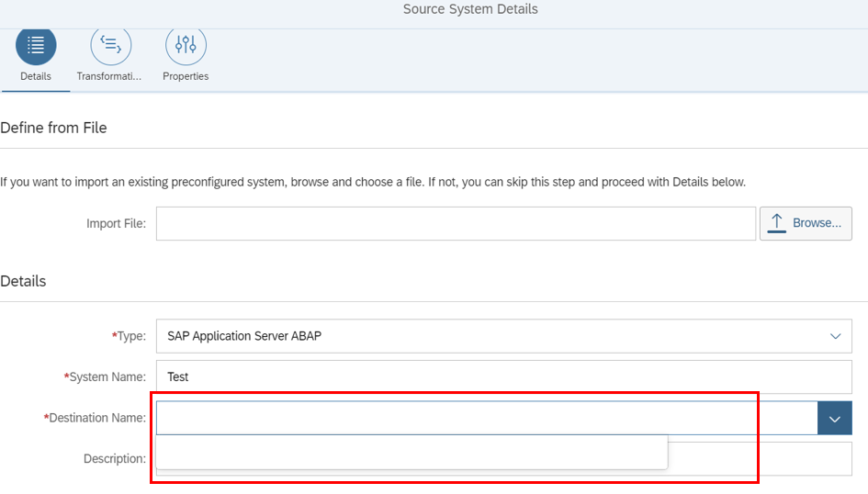Click the Browse... button
868x494 pixels.
[x=806, y=223]
